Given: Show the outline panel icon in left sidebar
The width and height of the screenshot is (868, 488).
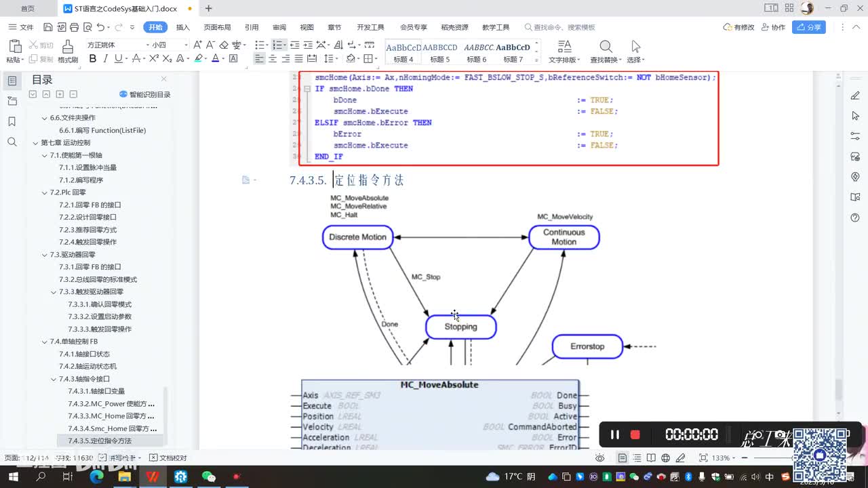Looking at the screenshot, I should coord(12,81).
